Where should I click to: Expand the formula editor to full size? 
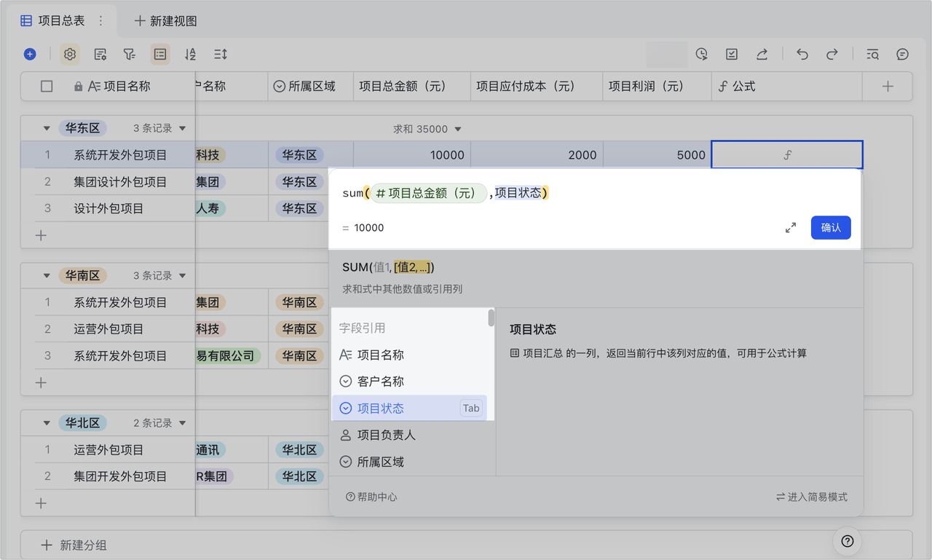click(791, 228)
